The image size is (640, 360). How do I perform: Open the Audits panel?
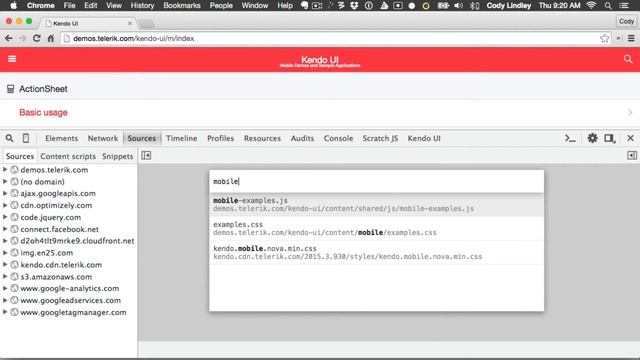click(302, 138)
